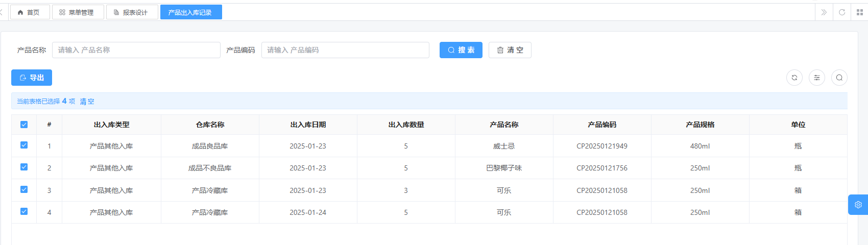
Task: Open the 菜单管理 tab
Action: pos(77,12)
